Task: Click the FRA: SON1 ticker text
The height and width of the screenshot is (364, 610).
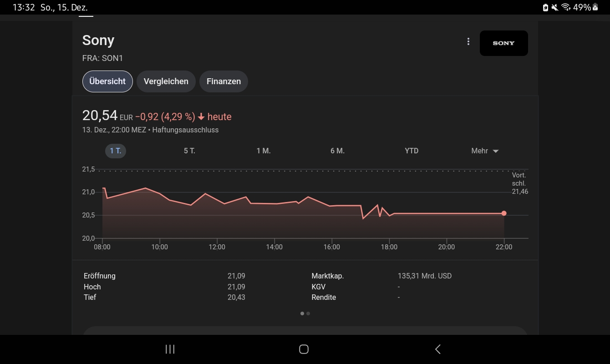Action: click(x=102, y=58)
